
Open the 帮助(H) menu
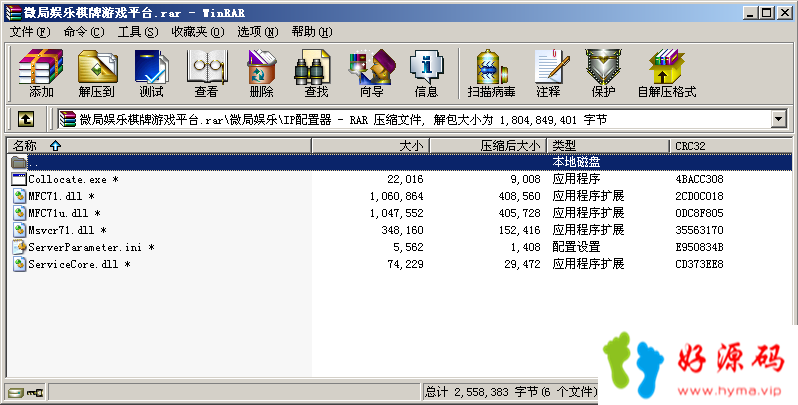coord(312,32)
